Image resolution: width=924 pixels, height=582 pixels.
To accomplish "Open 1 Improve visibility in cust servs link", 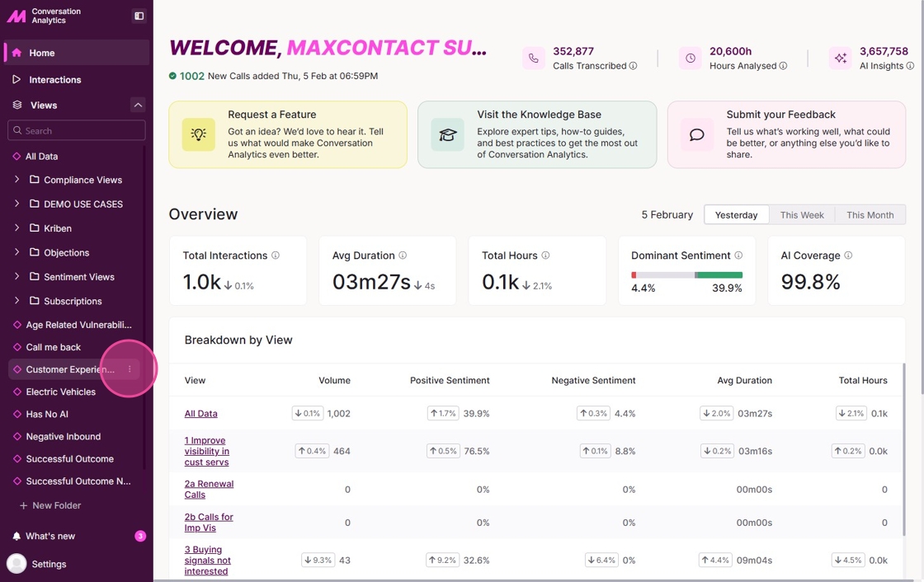I will [207, 451].
